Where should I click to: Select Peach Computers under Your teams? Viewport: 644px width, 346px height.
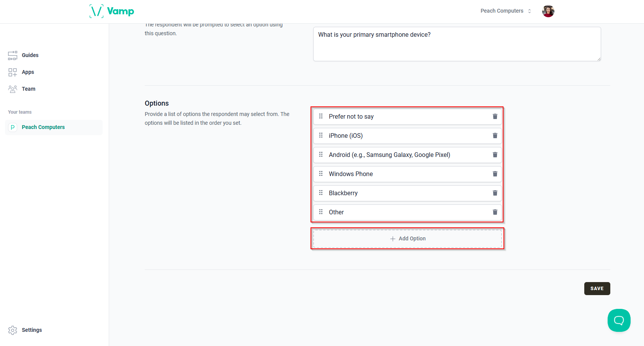[43, 127]
